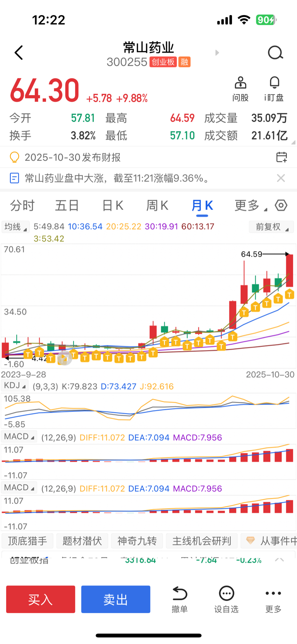Image resolution: width=297 pixels, height=644 pixels.
Task: Tap 设自选 add to watchlist icon
Action: 227,599
